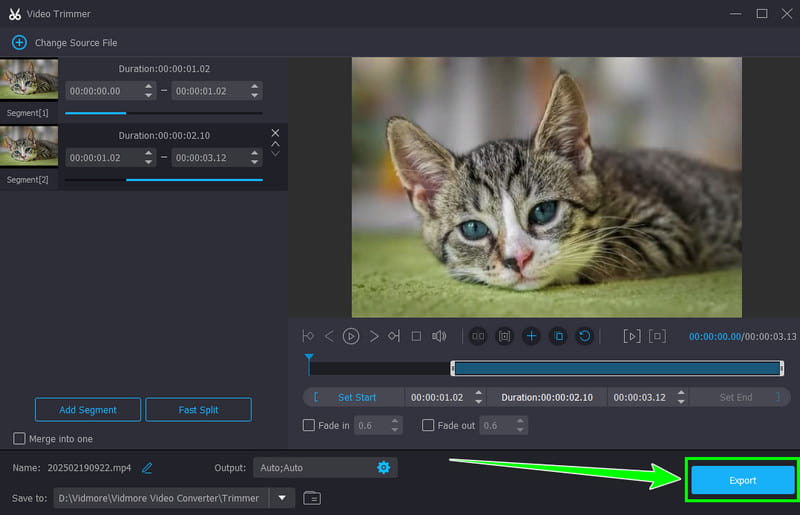Click the Fast Split button

(x=198, y=409)
